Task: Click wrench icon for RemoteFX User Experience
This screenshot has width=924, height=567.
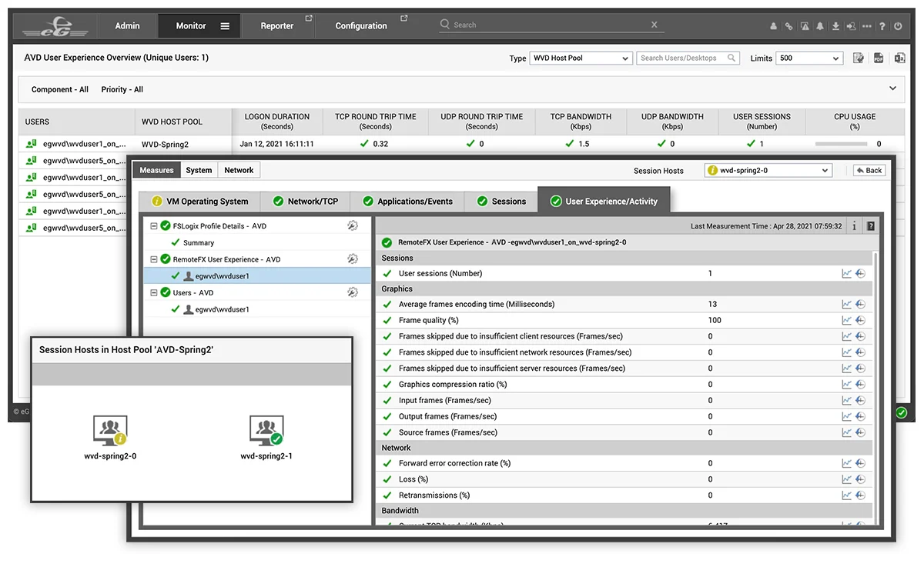Action: click(x=353, y=259)
